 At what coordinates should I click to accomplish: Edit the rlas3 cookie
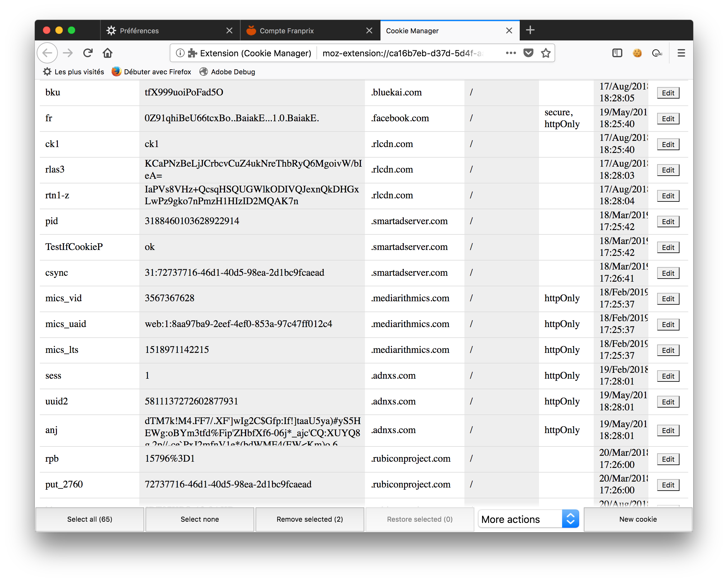[x=668, y=170]
